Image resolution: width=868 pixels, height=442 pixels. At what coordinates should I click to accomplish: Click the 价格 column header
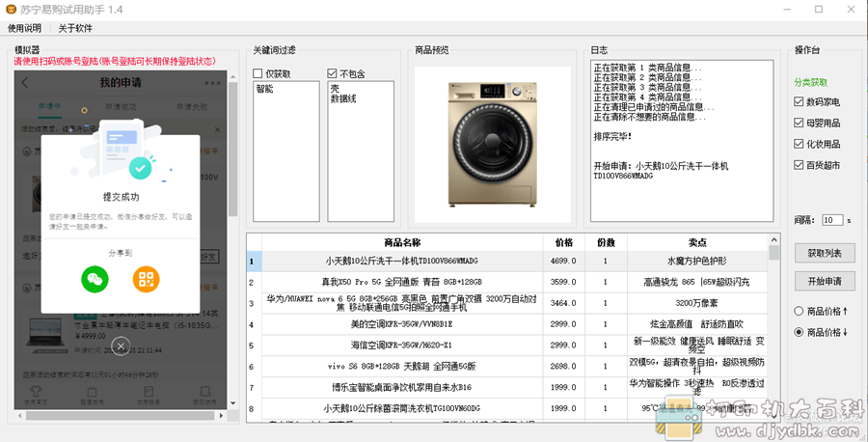tap(563, 242)
